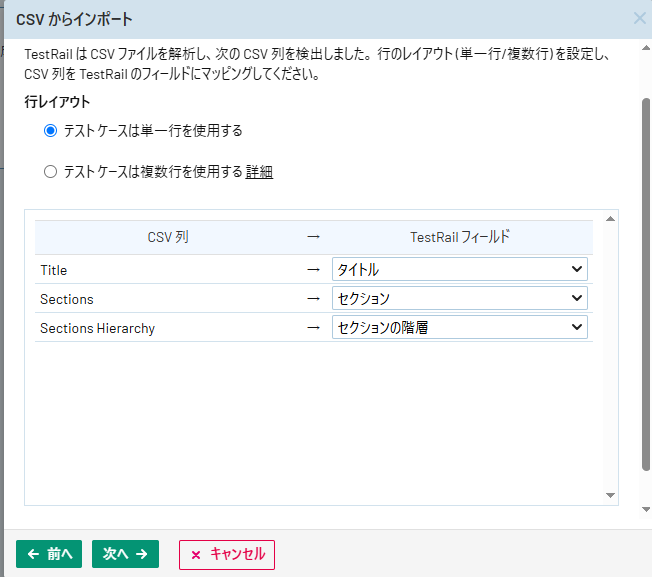652x577 pixels.
Task: Click the Sections CSV column row label
Action: click(x=67, y=299)
